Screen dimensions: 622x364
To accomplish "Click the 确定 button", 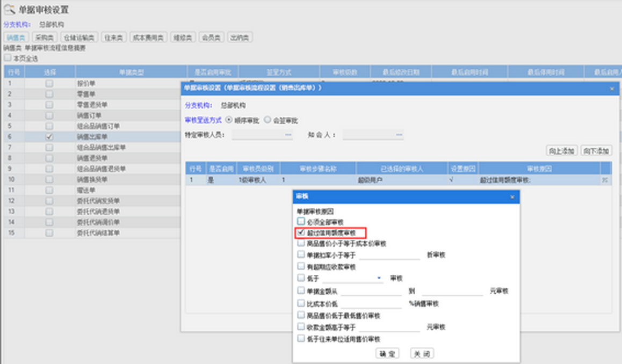I will click(x=387, y=353).
